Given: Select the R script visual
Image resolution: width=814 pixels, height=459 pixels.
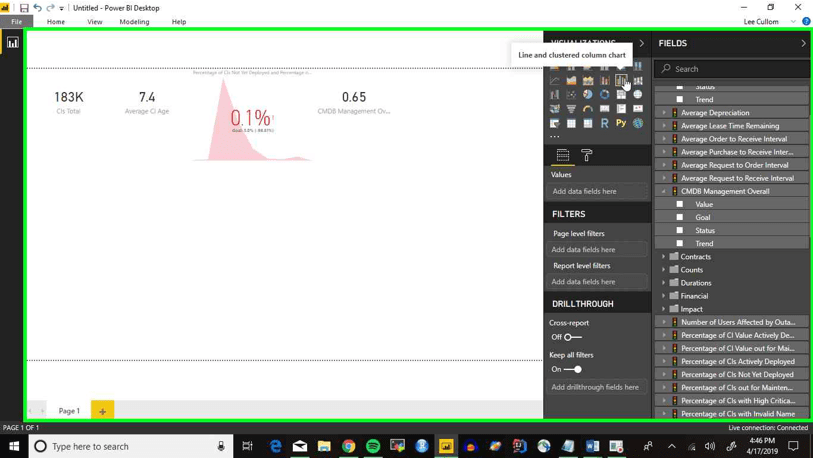Looking at the screenshot, I should click(x=605, y=124).
